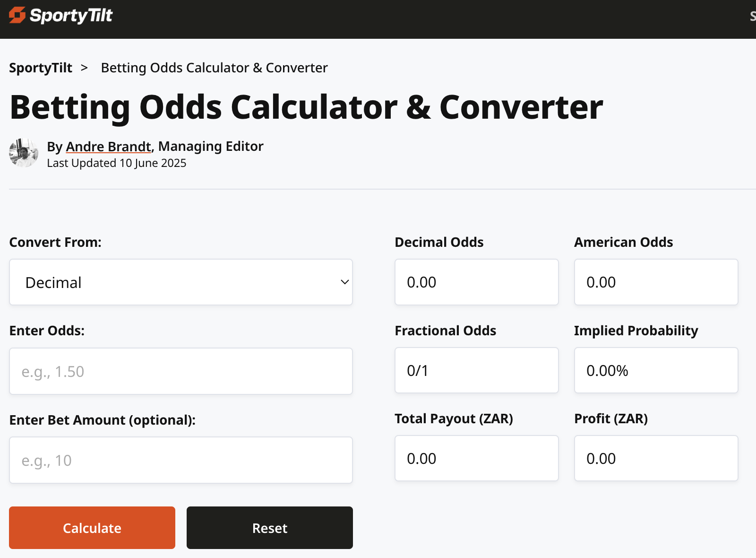Click the American Odds result box
The height and width of the screenshot is (558, 756).
pos(656,282)
